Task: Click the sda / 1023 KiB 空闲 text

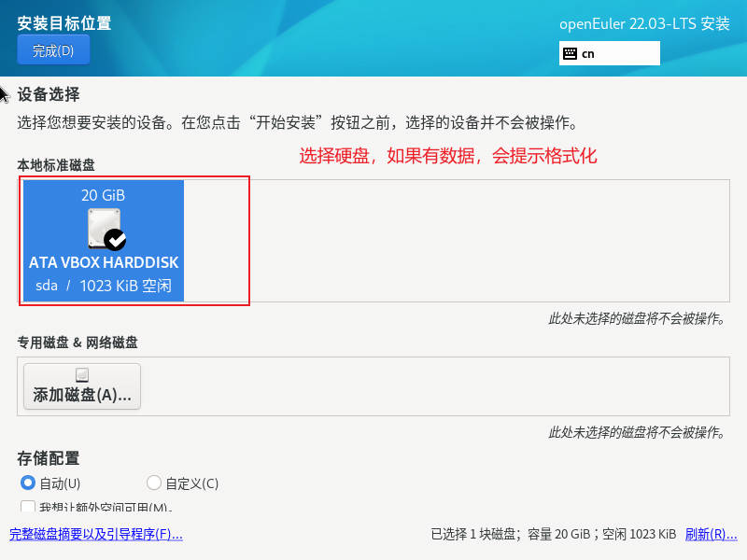Action: tap(104, 286)
